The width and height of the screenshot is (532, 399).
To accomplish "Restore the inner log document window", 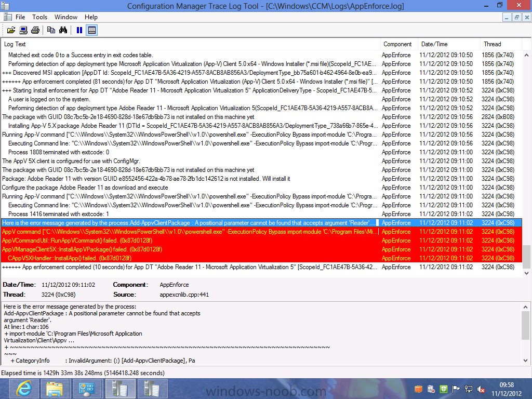I will point(517,17).
